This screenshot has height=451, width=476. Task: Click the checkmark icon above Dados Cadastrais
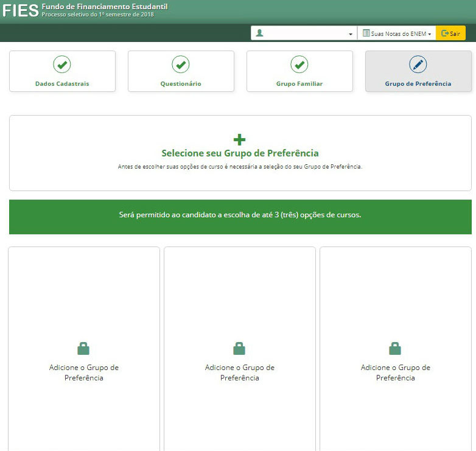point(62,65)
